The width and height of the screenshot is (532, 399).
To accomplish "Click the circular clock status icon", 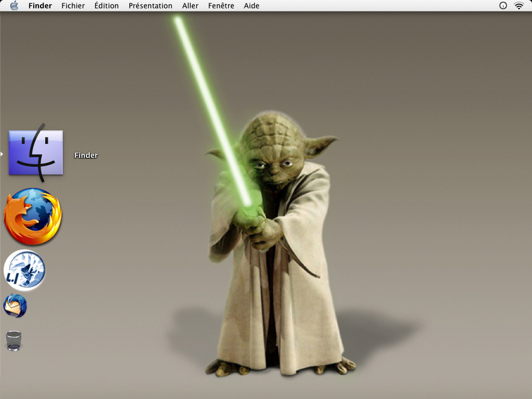I will (x=503, y=5).
